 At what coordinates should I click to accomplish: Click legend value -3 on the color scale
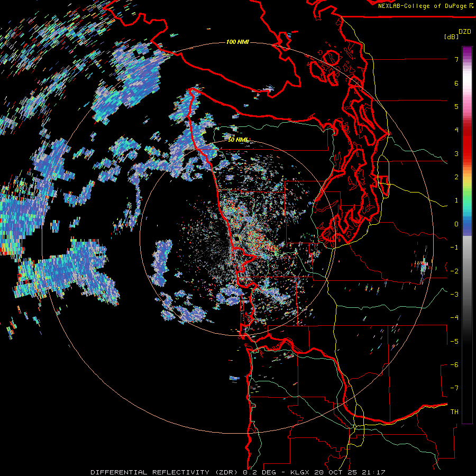coord(454,295)
